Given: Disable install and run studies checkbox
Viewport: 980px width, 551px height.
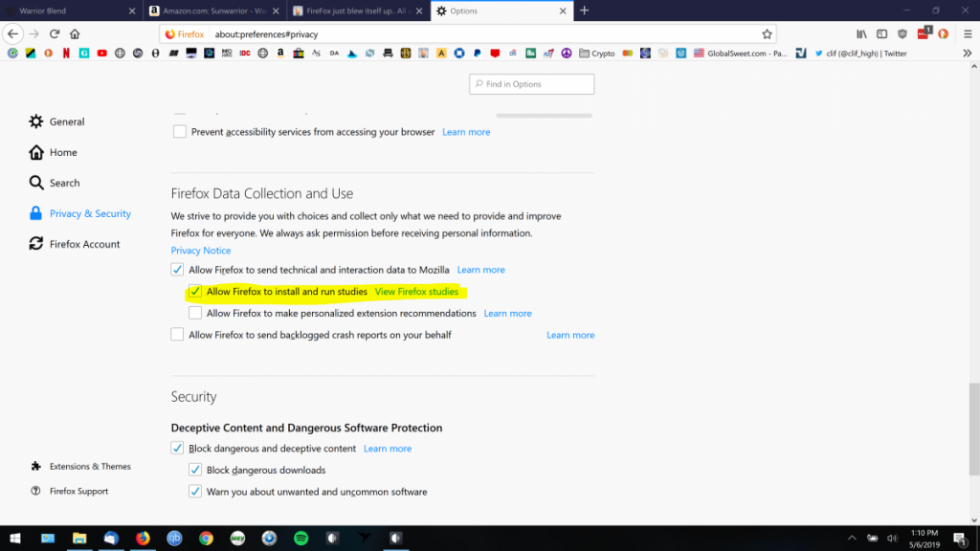Looking at the screenshot, I should 195,291.
